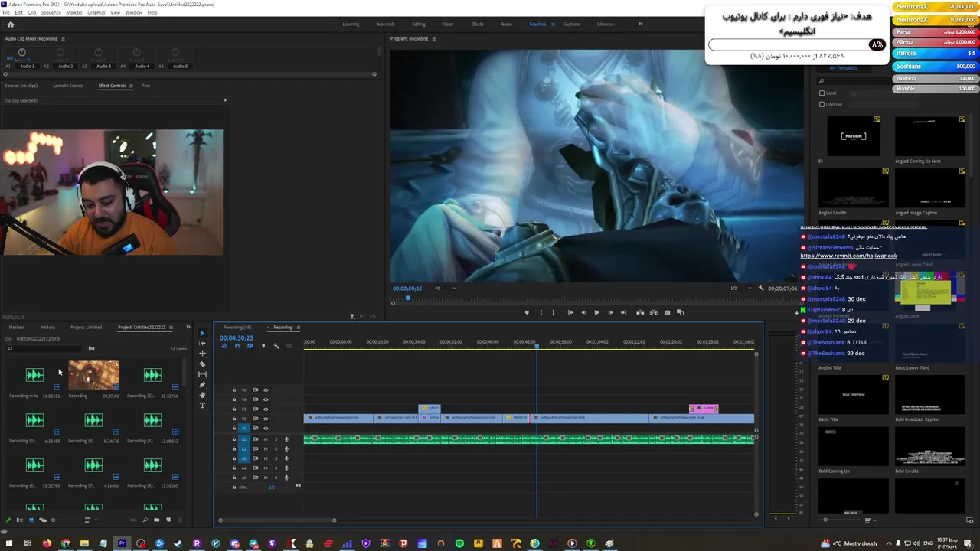Switch to the Effects workspace
This screenshot has height=551, width=980.
477,24
